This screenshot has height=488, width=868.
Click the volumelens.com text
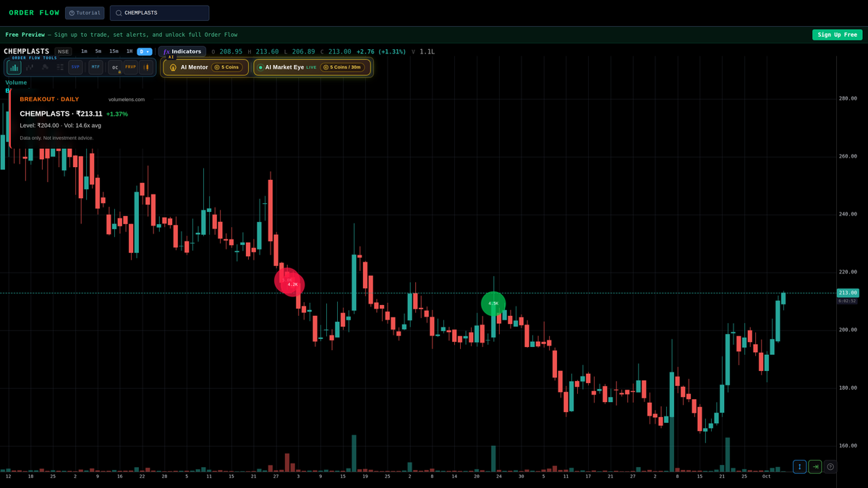click(x=127, y=100)
